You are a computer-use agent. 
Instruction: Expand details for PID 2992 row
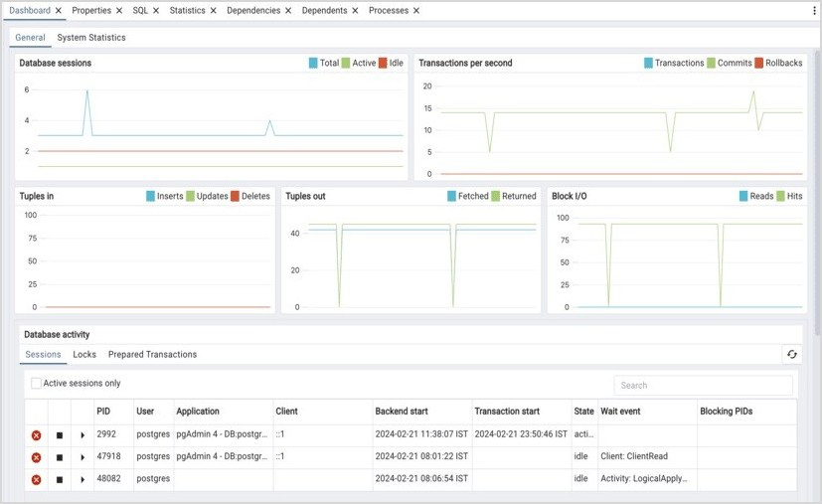click(x=82, y=435)
